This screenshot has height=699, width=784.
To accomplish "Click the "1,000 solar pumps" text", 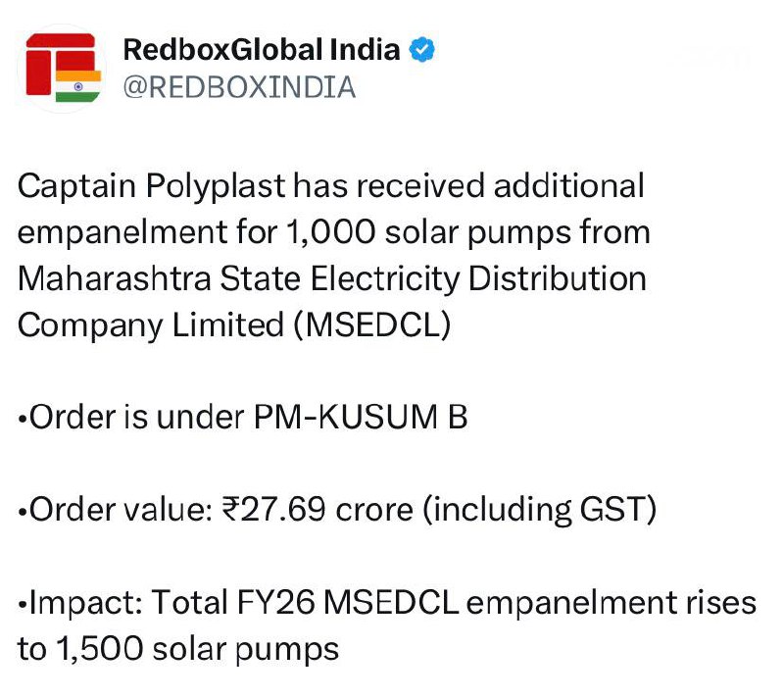I will (468, 232).
